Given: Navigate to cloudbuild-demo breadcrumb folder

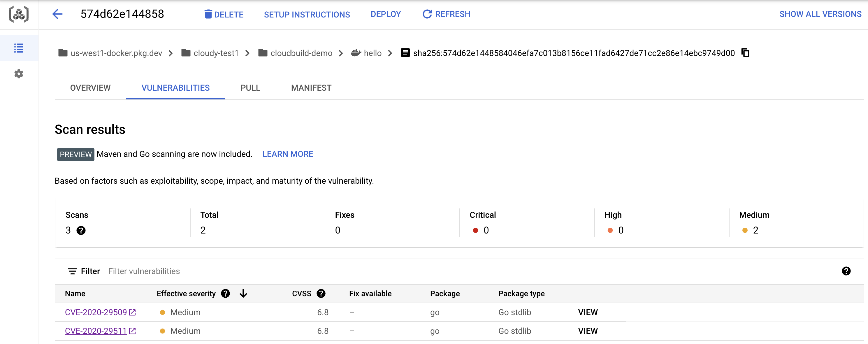Looking at the screenshot, I should coord(301,53).
